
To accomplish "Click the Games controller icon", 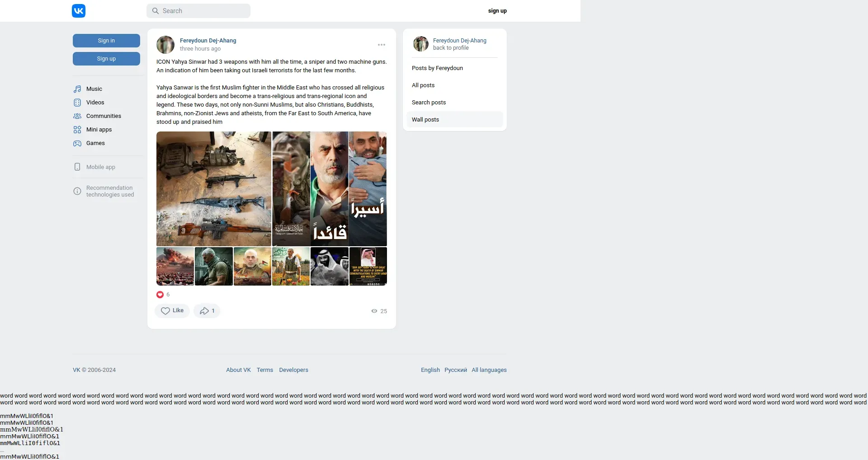I will pos(77,143).
